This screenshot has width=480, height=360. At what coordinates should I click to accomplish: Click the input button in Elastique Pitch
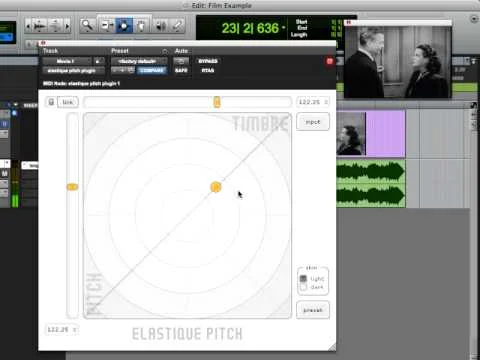point(313,122)
